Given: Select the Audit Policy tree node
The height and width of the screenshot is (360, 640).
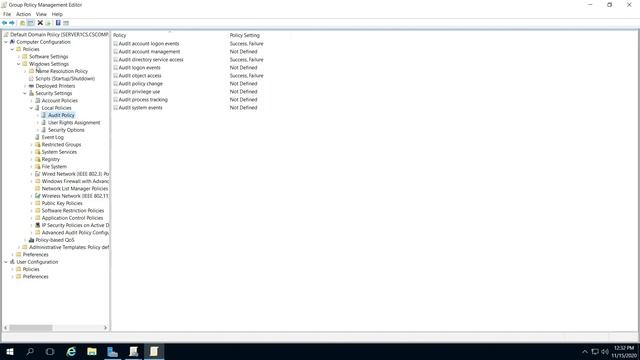Looking at the screenshot, I should pyautogui.click(x=61, y=116).
